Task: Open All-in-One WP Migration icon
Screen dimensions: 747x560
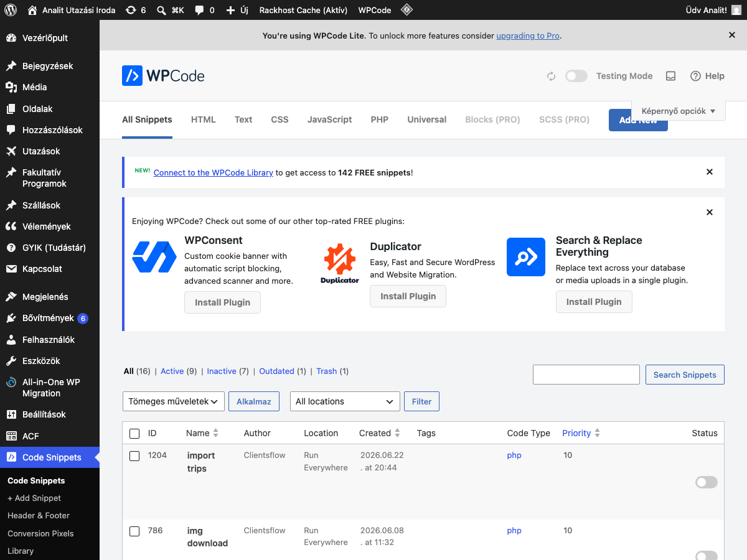Action: coord(11,383)
